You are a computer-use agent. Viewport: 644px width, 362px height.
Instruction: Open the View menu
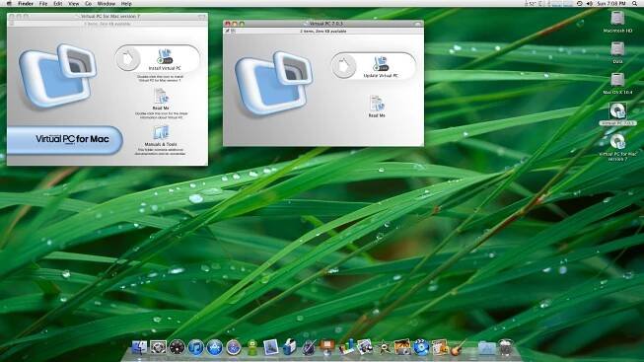74,3
